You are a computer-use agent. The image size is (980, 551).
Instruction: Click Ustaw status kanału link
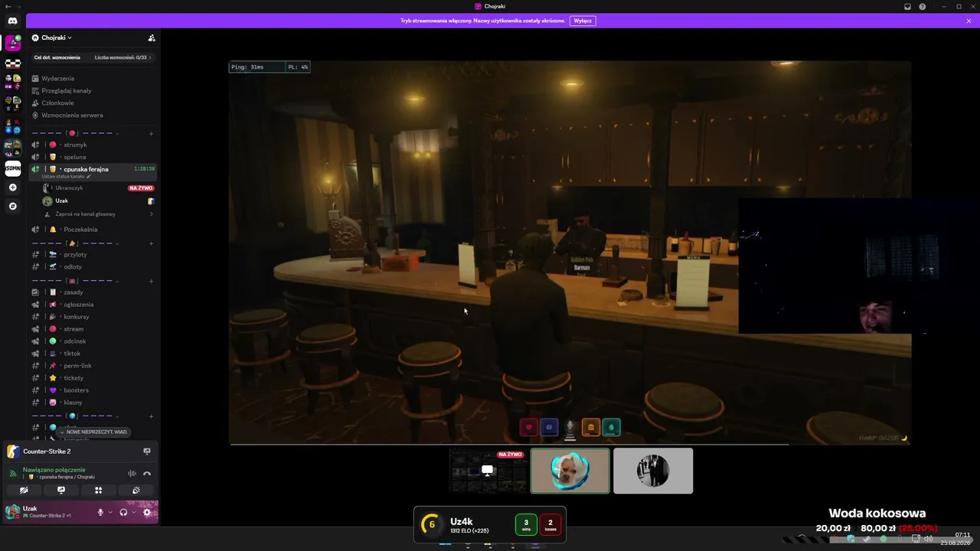click(67, 177)
